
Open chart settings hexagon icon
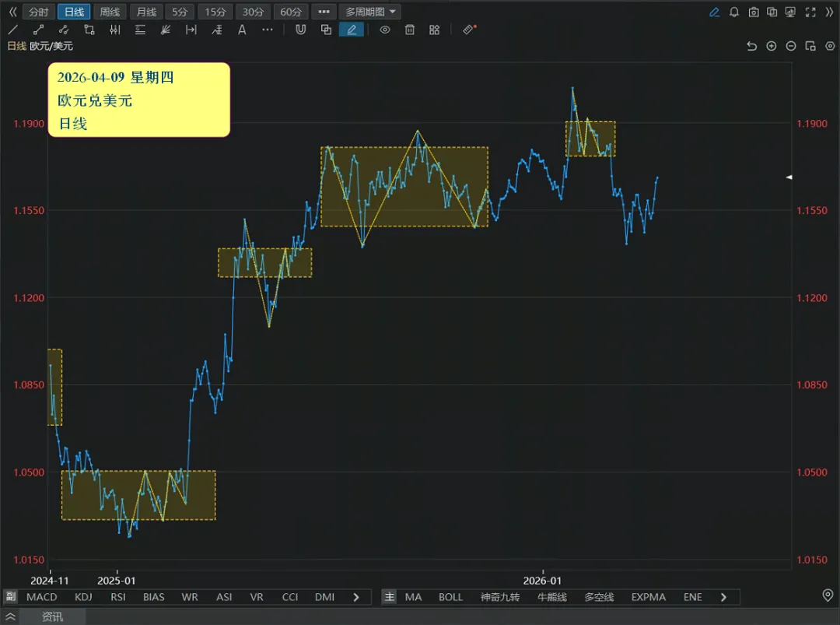click(830, 46)
